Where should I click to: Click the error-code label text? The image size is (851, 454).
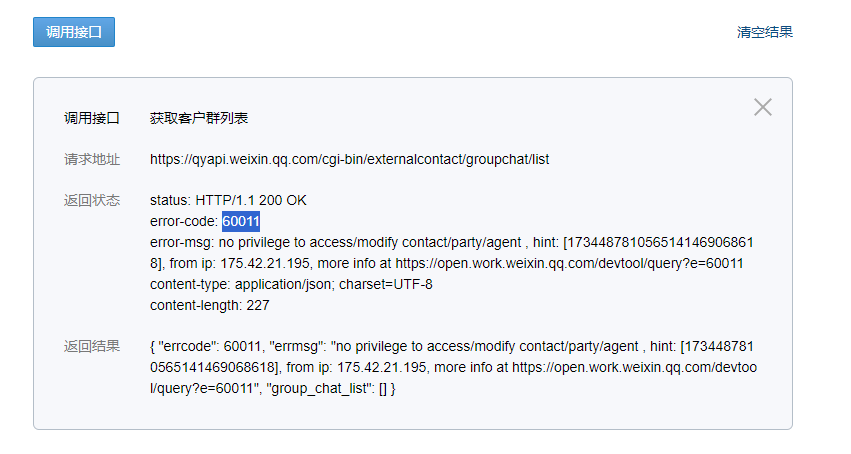(184, 221)
